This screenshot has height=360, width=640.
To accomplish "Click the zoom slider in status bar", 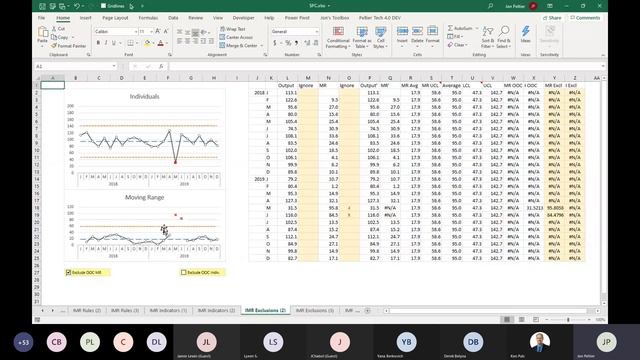I will 568,320.
